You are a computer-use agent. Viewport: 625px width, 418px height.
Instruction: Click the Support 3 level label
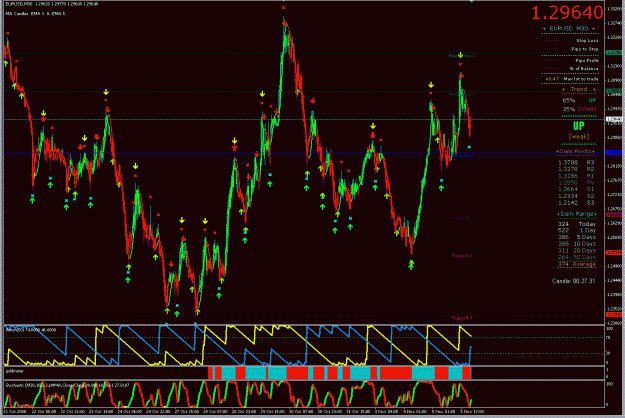pos(462,318)
